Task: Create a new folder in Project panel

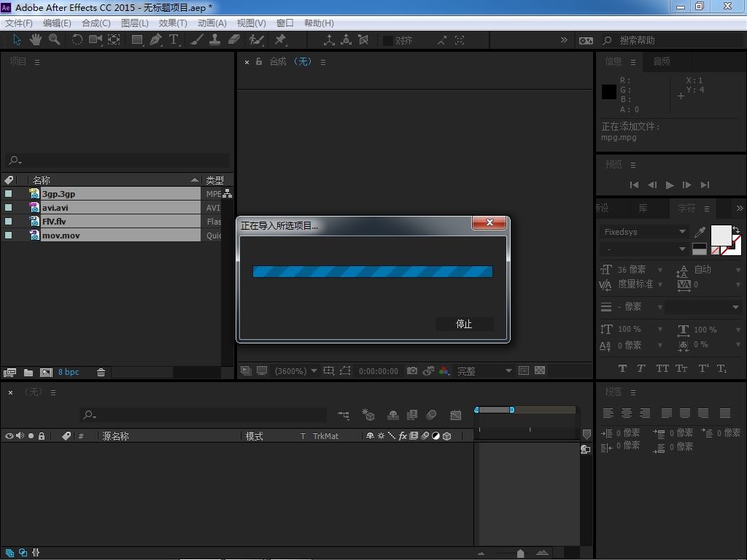Action: click(x=28, y=373)
